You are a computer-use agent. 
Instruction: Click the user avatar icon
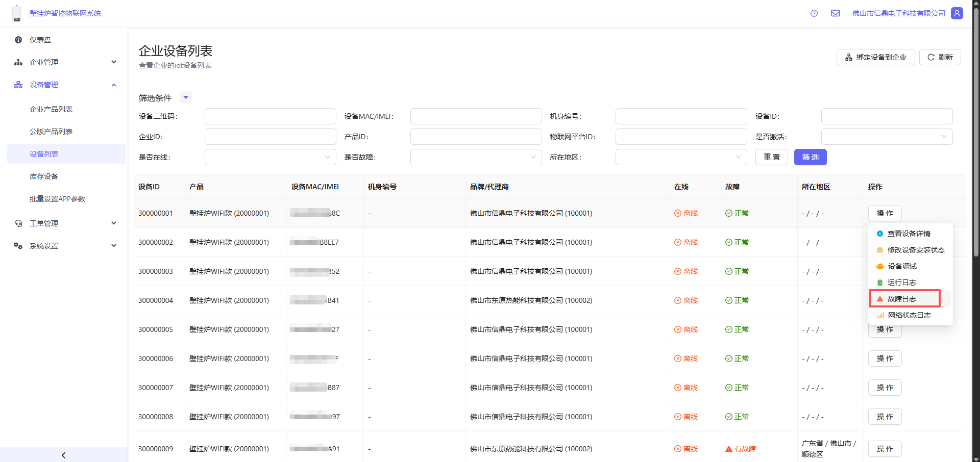(x=957, y=13)
